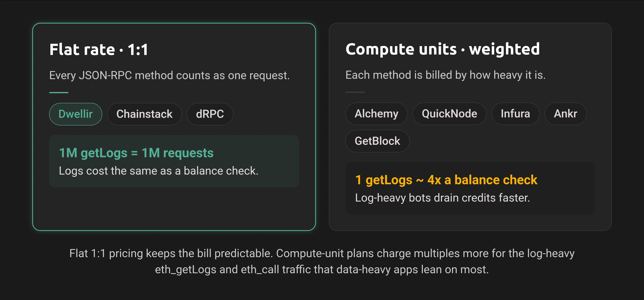Select the Chainstack provider pill

[144, 114]
